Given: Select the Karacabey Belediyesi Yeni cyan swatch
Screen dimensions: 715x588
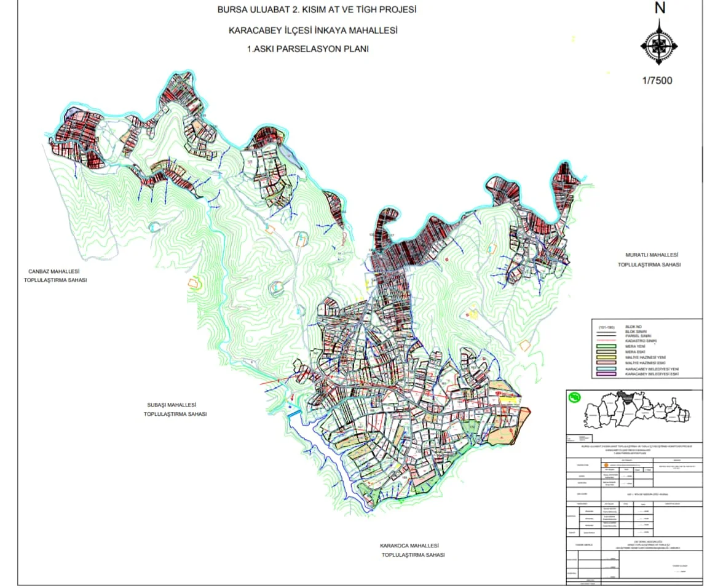Looking at the screenshot, I should pyautogui.click(x=606, y=368).
